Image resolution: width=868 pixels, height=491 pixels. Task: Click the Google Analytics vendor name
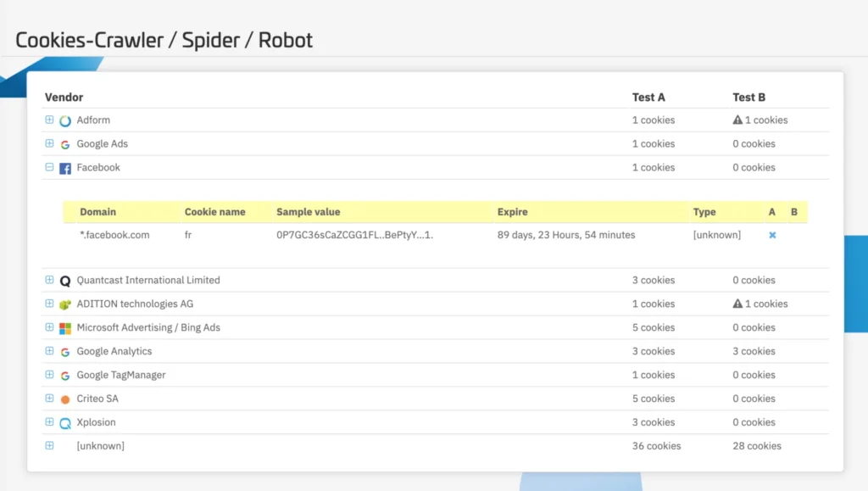tap(114, 352)
